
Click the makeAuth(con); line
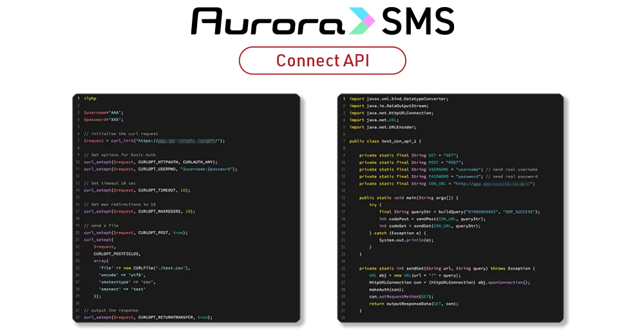(x=386, y=289)
